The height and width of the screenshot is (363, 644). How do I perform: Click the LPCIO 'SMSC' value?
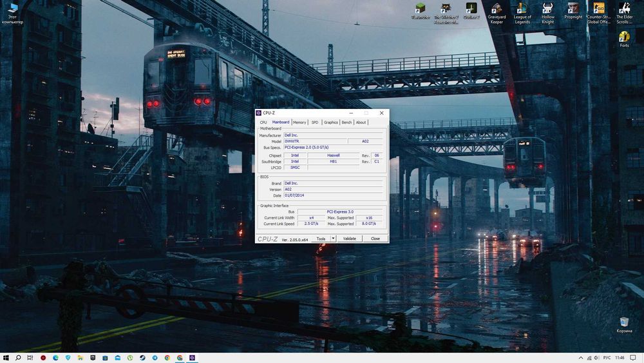(x=295, y=168)
